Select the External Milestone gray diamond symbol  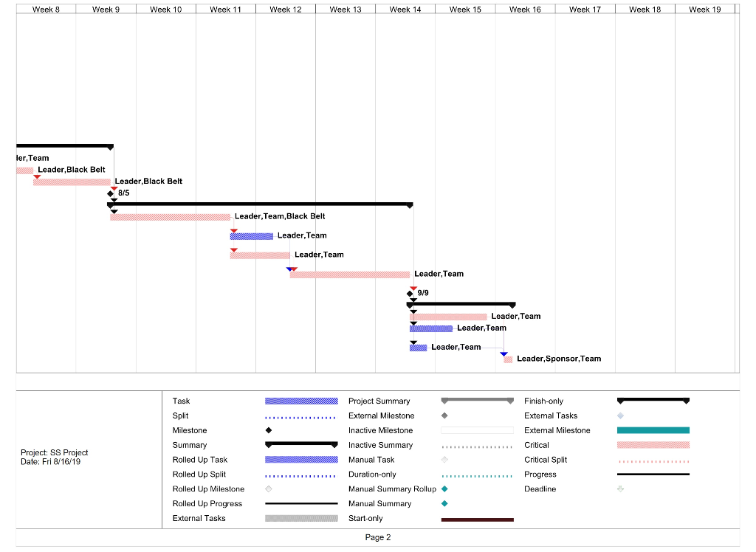pos(444,415)
